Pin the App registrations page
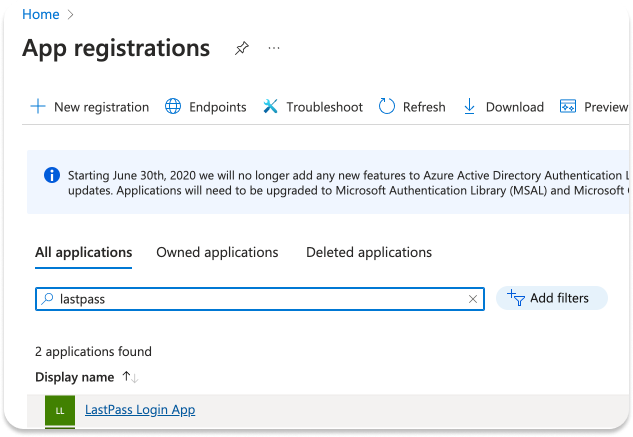This screenshot has height=437, width=633. (242, 48)
